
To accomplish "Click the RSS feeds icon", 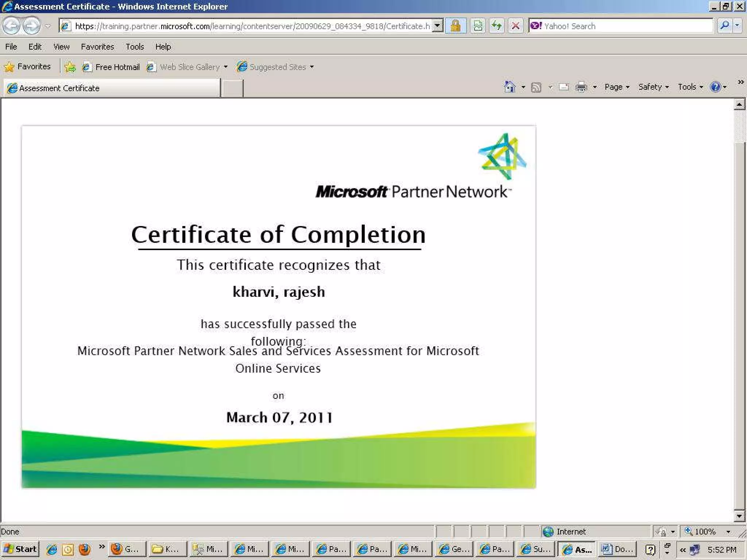I will pyautogui.click(x=536, y=87).
